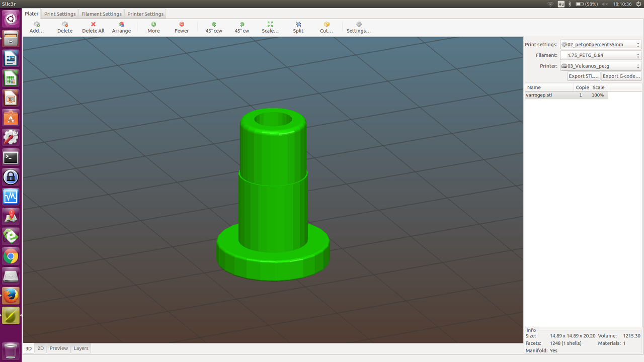Click the Export STL… button
Image resolution: width=644 pixels, height=362 pixels.
584,76
